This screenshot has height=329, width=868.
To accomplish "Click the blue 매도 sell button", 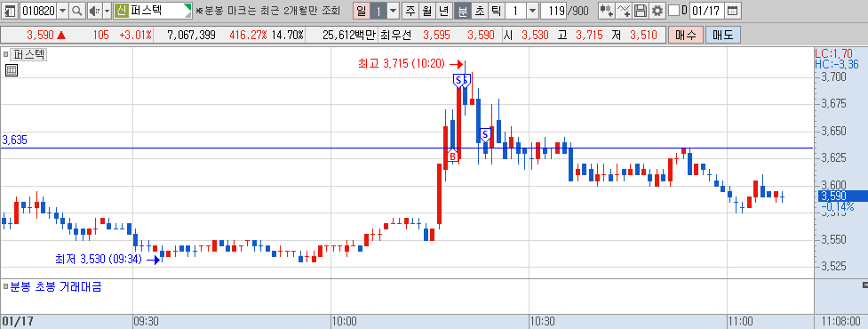I will pos(723,36).
